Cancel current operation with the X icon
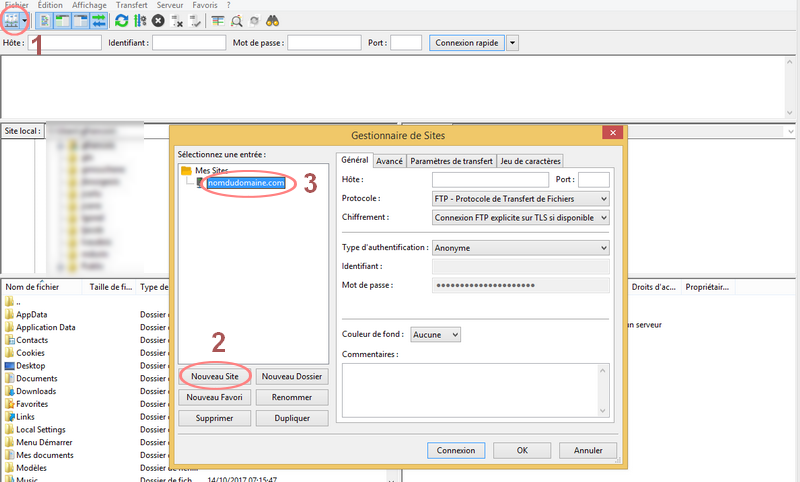This screenshot has height=482, width=800. pos(158,20)
